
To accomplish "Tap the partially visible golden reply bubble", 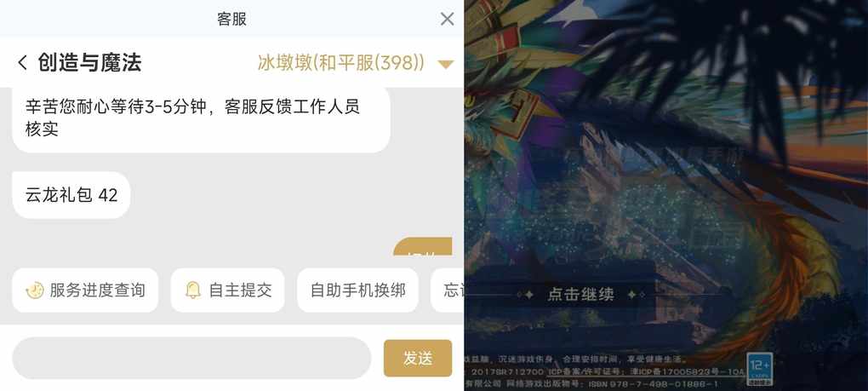I will point(423,247).
